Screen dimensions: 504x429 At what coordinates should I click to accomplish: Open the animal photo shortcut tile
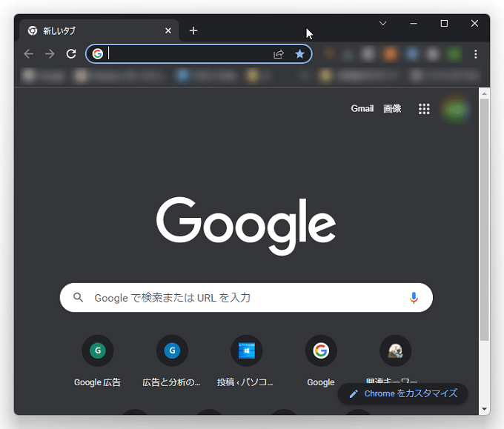[395, 350]
